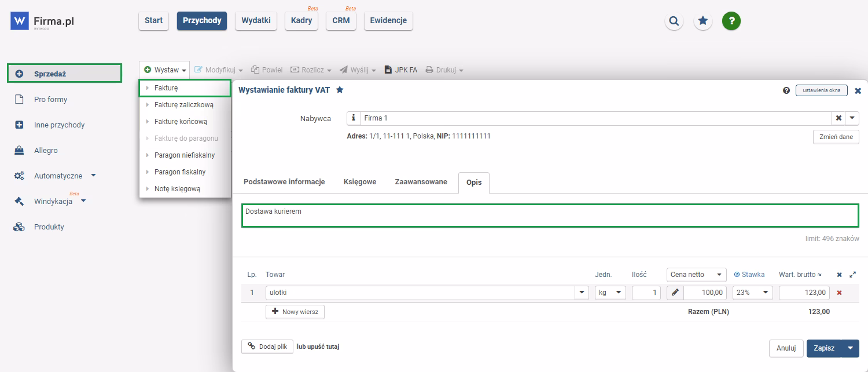Click the Zmień dane button
The height and width of the screenshot is (372, 868).
point(836,137)
